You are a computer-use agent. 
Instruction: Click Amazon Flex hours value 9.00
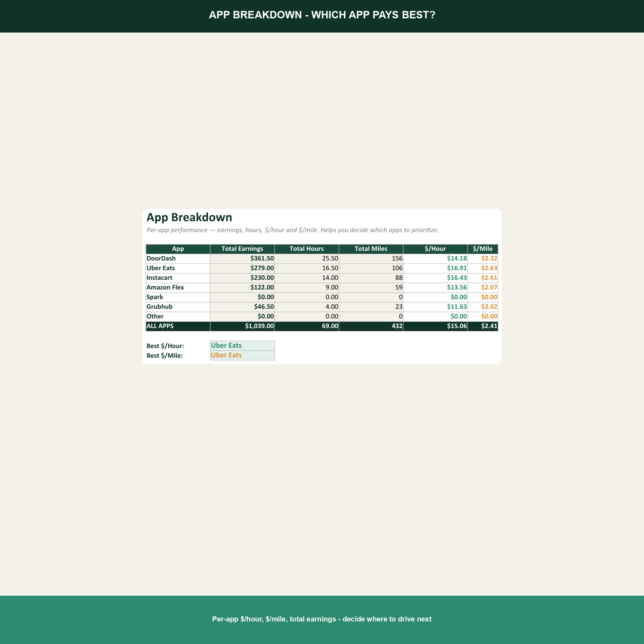tap(307, 288)
